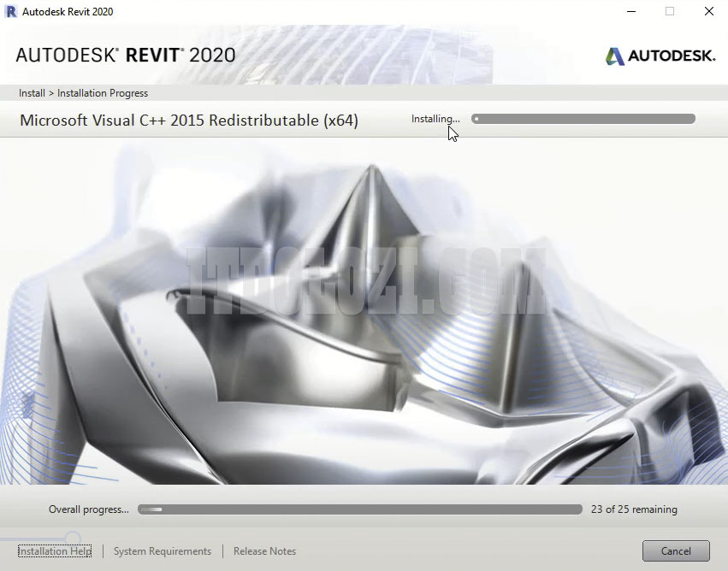The height and width of the screenshot is (571, 728).
Task: Open the Installation Help link
Action: coord(55,551)
